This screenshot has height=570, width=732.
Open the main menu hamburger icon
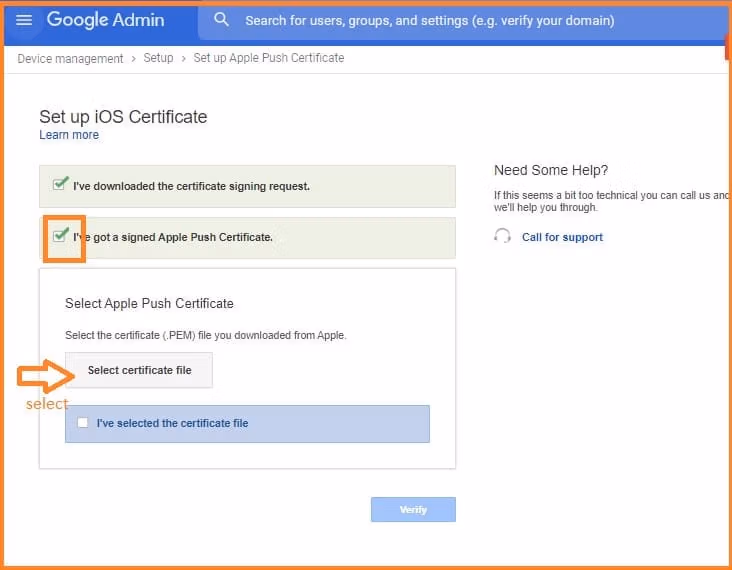tap(24, 20)
